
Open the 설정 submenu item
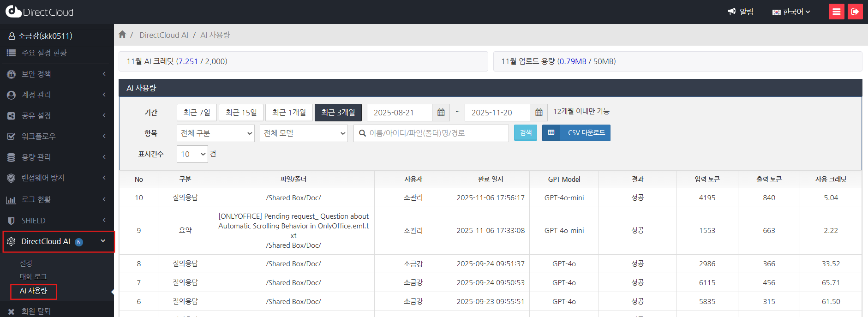[x=26, y=263]
